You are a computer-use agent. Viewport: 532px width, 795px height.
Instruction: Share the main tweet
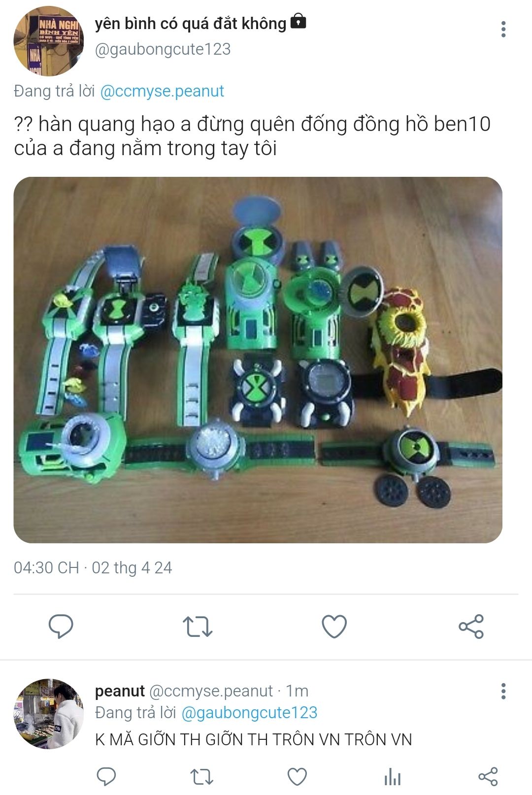click(x=471, y=627)
